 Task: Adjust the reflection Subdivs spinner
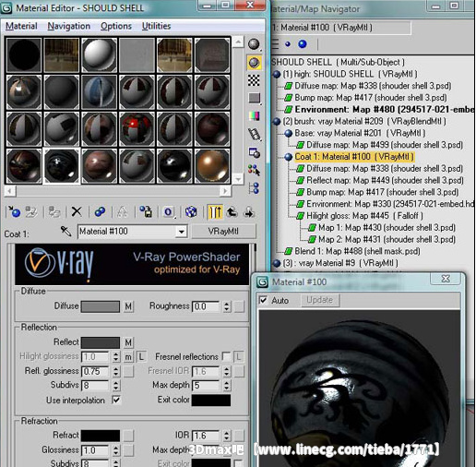[x=115, y=385]
